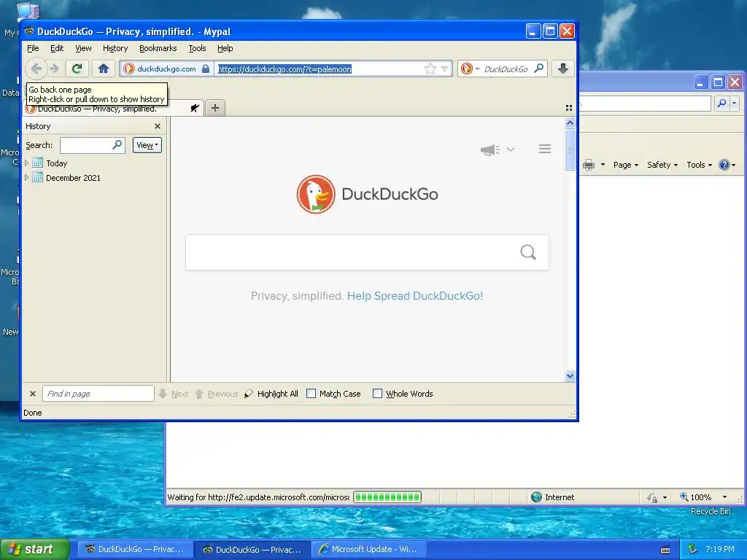Open the View menu
The height and width of the screenshot is (560, 747).
[x=83, y=48]
